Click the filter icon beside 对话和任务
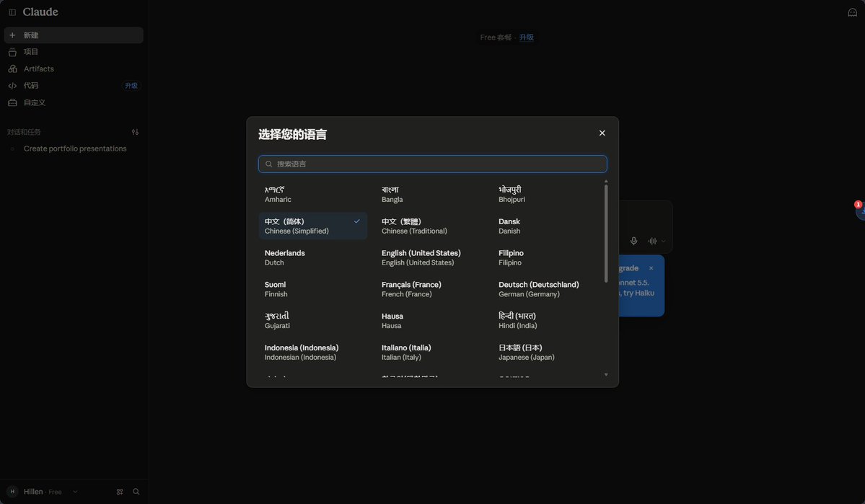The image size is (865, 504). coord(135,133)
